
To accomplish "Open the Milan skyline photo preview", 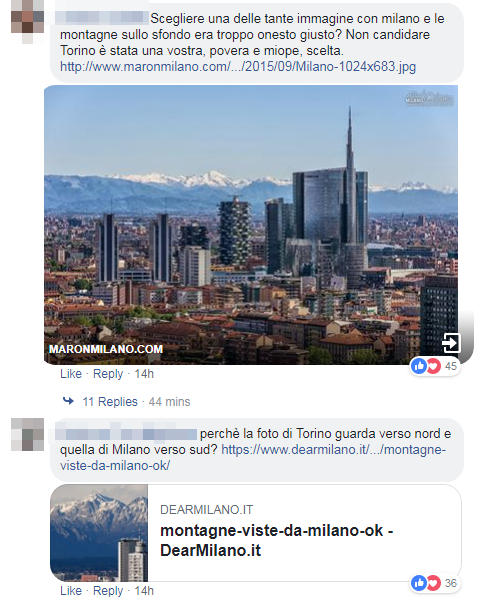I will 251,225.
